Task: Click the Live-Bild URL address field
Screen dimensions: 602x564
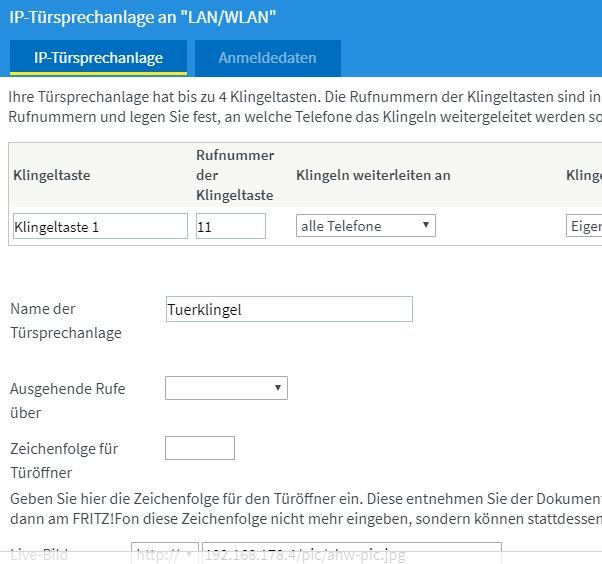Action: coord(350,554)
